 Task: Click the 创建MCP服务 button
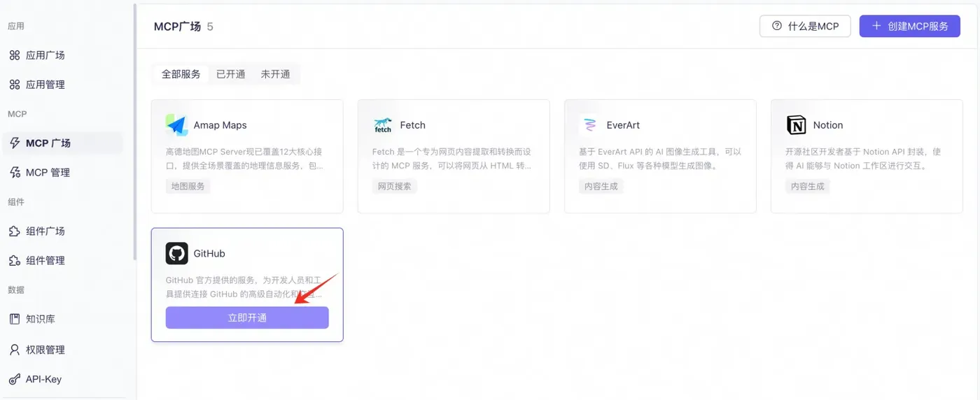pos(909,27)
